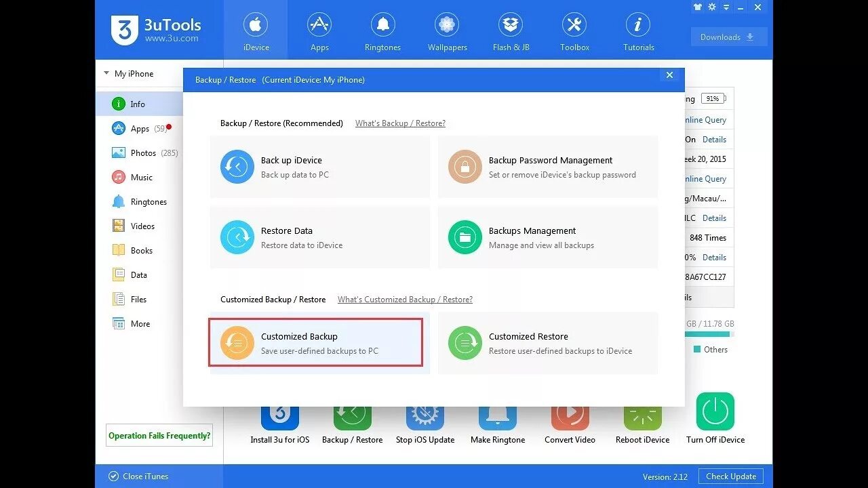Click the Backup Password Management lock icon

coord(465,167)
